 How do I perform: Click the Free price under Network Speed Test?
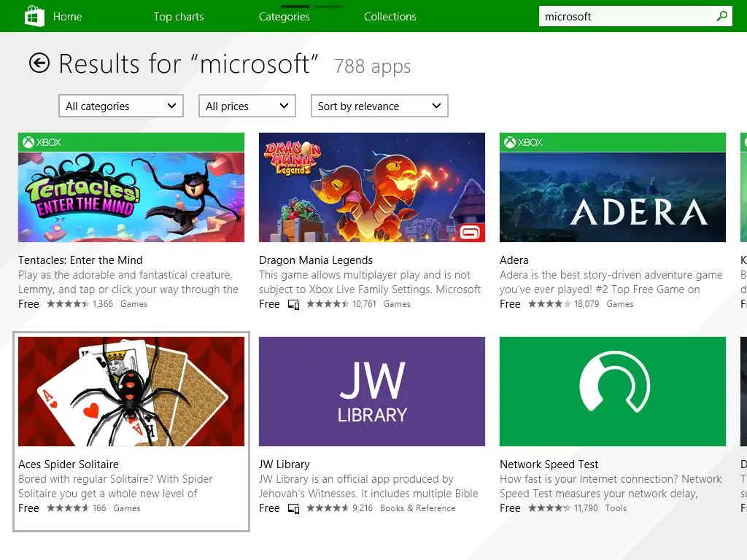[x=510, y=508]
